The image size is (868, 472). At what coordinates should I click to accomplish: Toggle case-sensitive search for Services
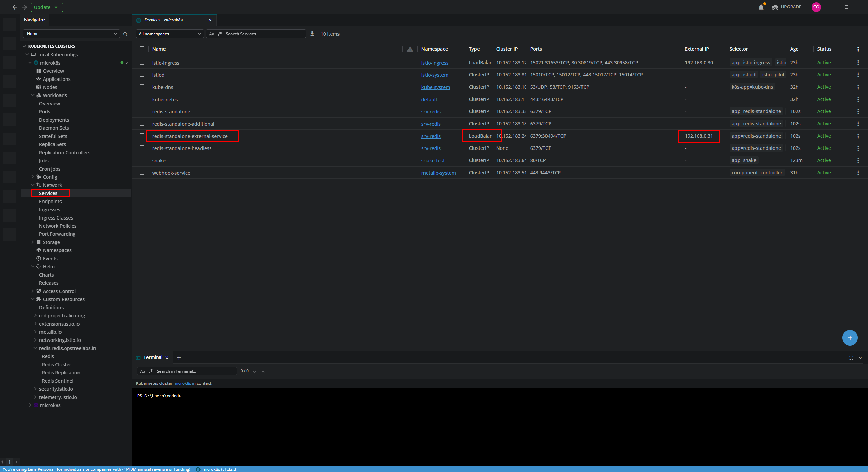tap(212, 34)
